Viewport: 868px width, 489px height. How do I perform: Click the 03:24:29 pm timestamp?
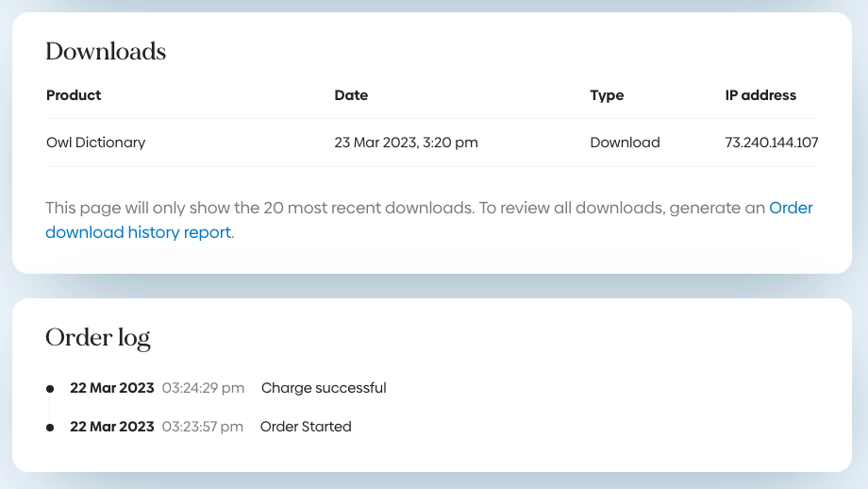203,388
